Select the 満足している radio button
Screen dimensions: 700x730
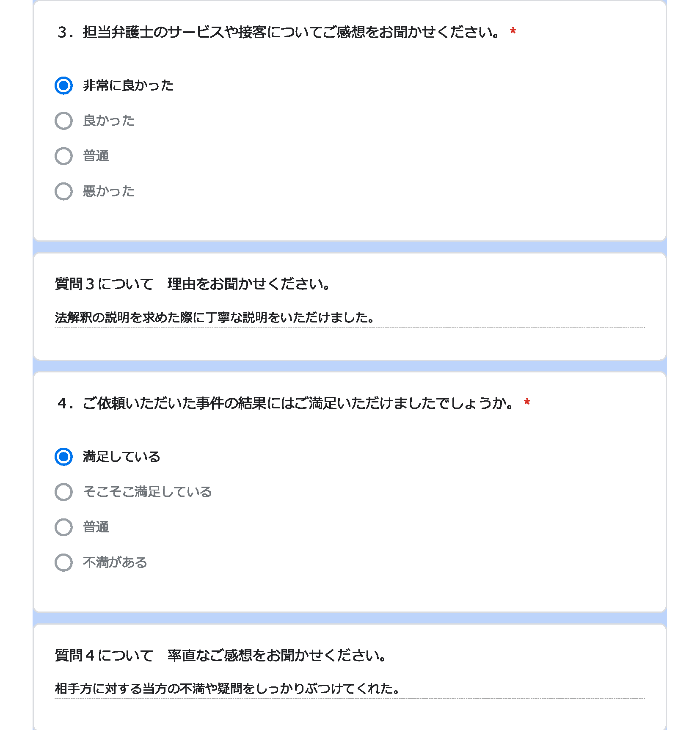(x=63, y=457)
